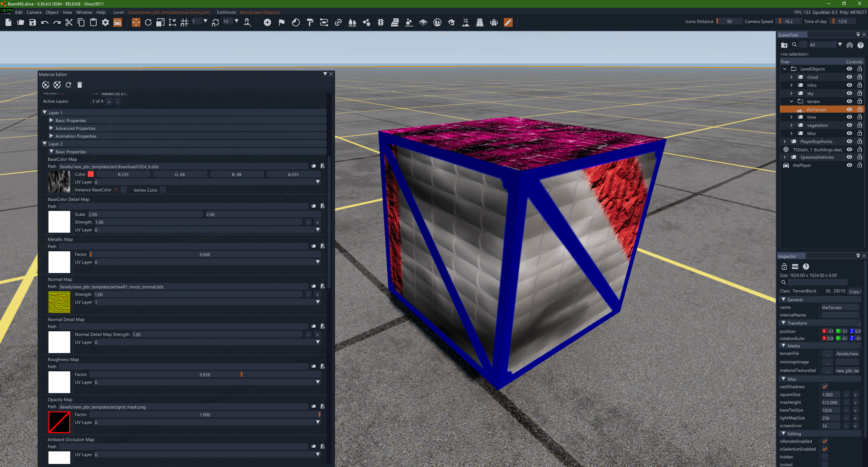Uncheck the castShadows checkbox

click(x=825, y=387)
